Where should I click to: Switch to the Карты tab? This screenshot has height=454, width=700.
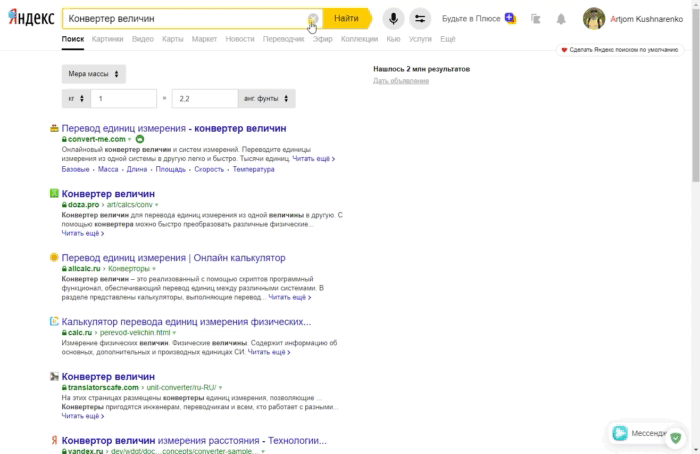[172, 39]
